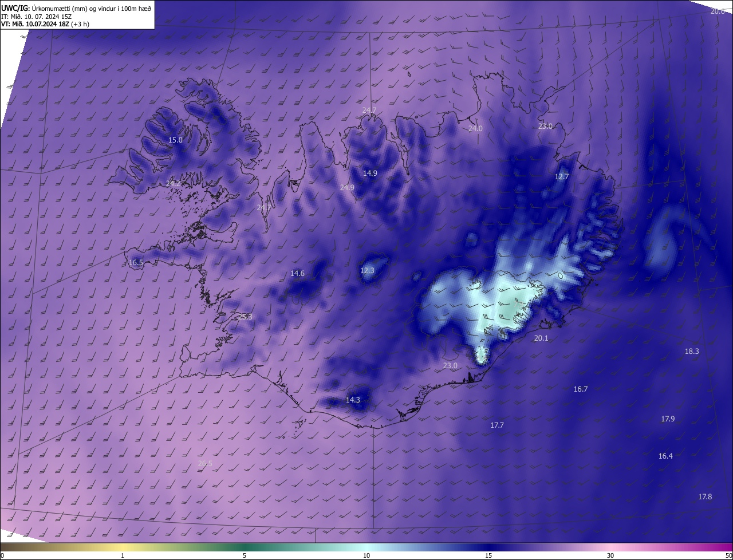The height and width of the screenshot is (560, 733).
Task: Click the color scale tick label 50
Action: (x=728, y=555)
